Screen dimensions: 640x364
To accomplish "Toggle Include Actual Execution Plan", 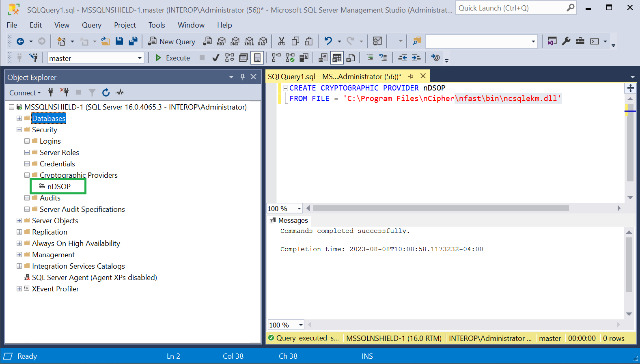I will click(x=276, y=58).
